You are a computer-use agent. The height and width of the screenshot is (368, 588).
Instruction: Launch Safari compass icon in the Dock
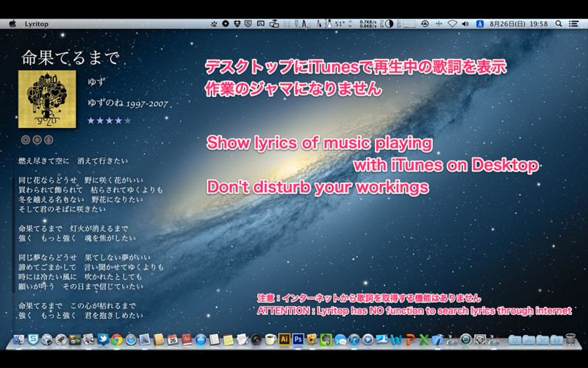coord(131,339)
